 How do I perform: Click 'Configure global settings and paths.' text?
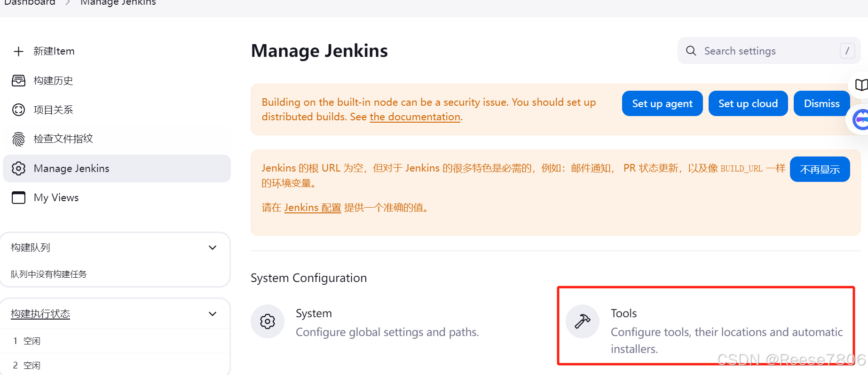[x=387, y=332]
